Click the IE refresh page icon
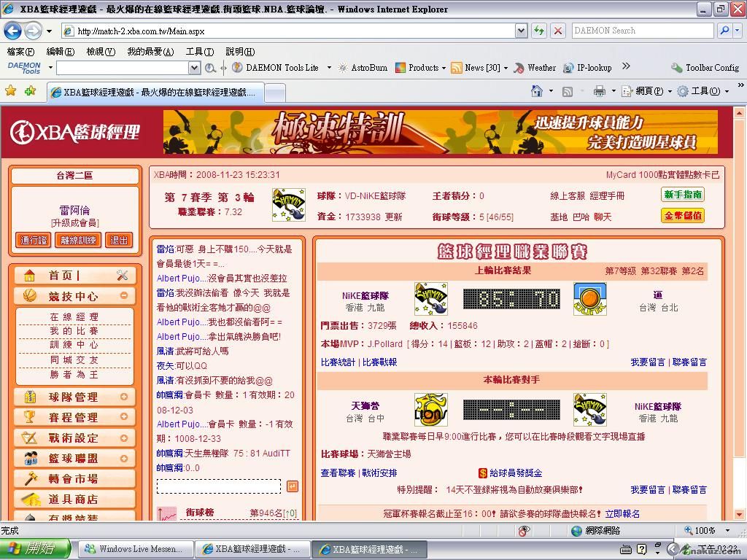Image resolution: width=747 pixels, height=560 pixels. [539, 31]
